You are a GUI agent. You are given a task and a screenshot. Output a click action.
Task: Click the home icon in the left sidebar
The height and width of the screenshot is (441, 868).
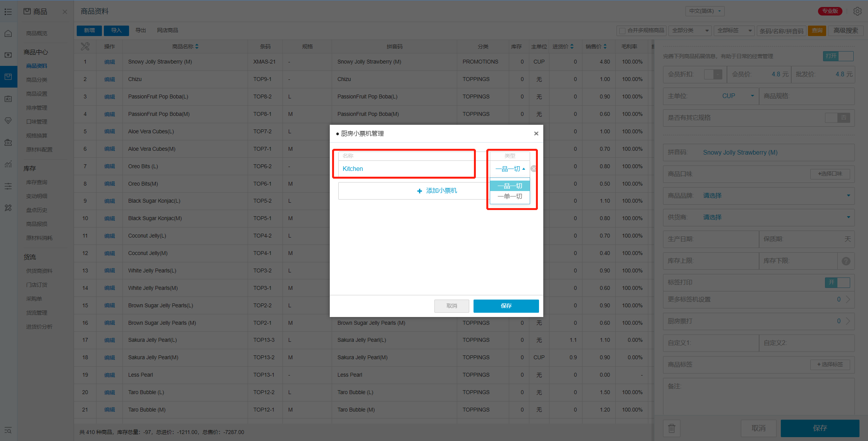coord(8,33)
